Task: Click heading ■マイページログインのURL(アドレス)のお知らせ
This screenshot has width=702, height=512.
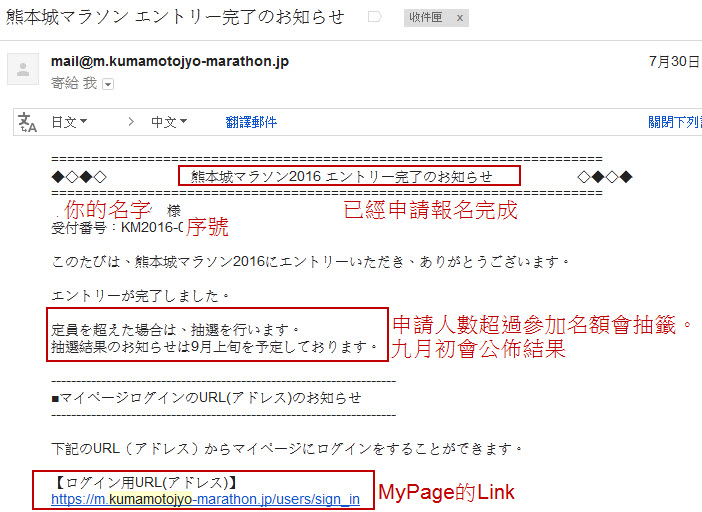Action: pyautogui.click(x=206, y=397)
